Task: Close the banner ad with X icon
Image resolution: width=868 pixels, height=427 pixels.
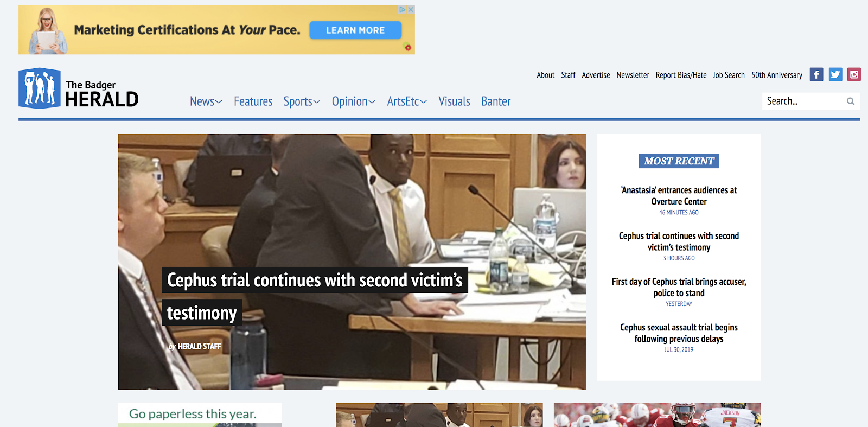Action: coord(411,10)
